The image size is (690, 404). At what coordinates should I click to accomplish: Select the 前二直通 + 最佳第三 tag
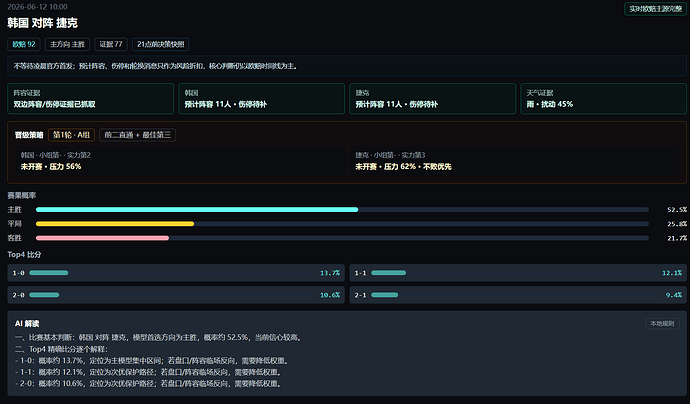[138, 135]
